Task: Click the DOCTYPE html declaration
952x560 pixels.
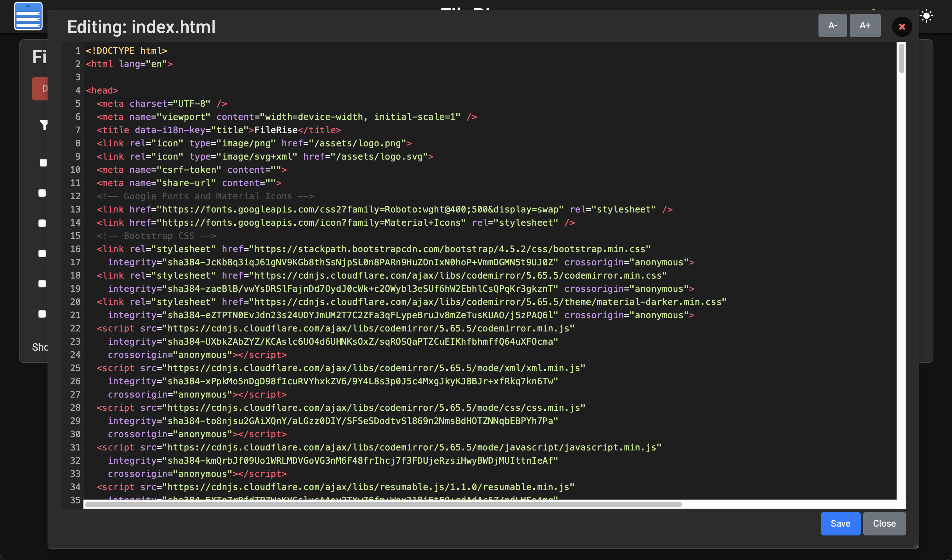Action: pos(126,51)
